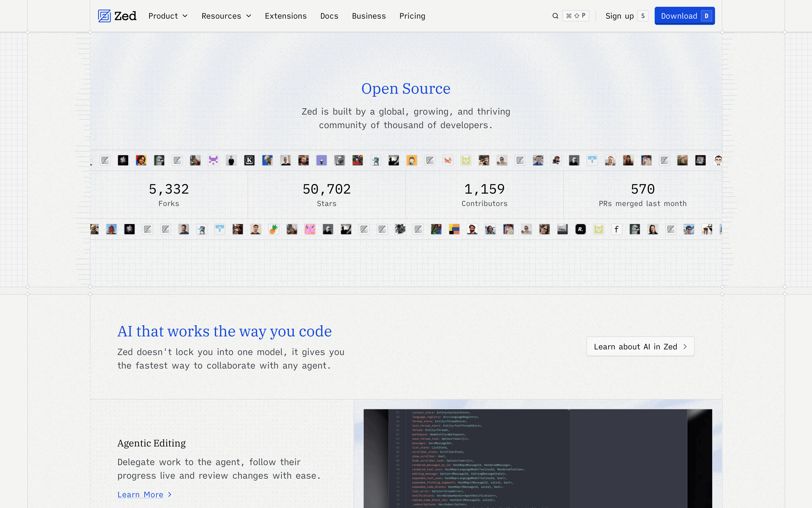The width and height of the screenshot is (812, 508).
Task: Click the red-haired pixel character avatar
Action: [556, 160]
